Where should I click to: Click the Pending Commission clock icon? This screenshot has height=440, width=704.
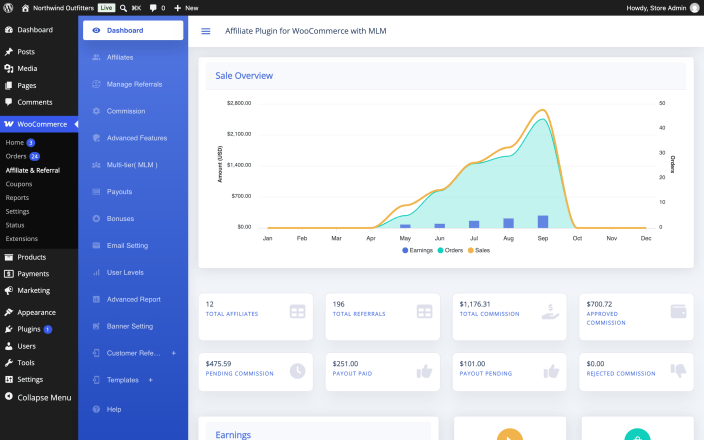(x=297, y=371)
